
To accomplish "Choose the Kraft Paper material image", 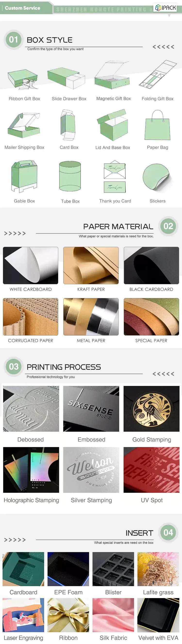I will pos(91,265).
